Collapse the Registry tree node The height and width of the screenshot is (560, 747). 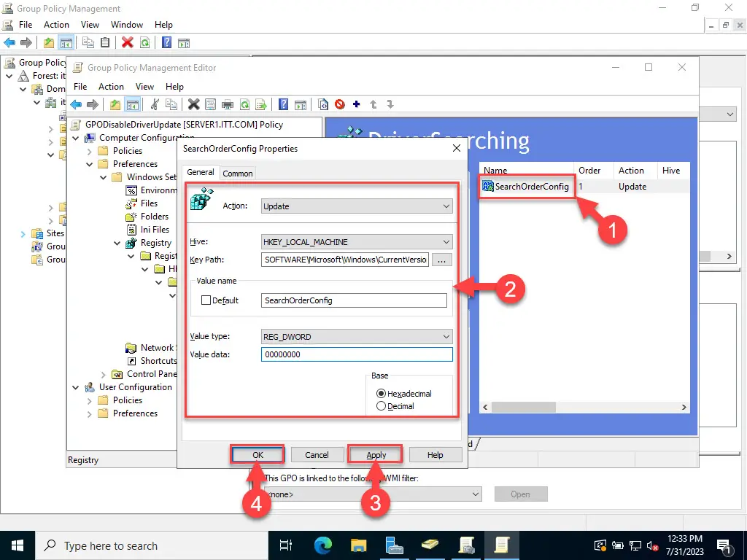click(117, 244)
